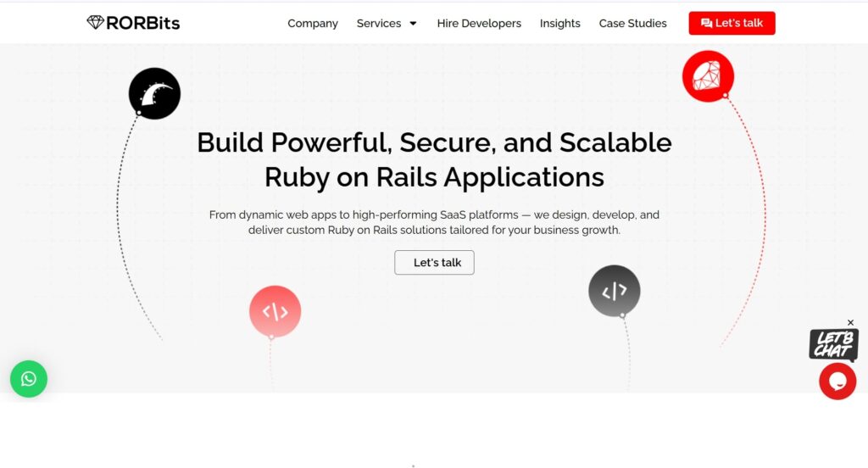Click the chat icon inside red Let's talk button
868x468 pixels.
tap(706, 24)
